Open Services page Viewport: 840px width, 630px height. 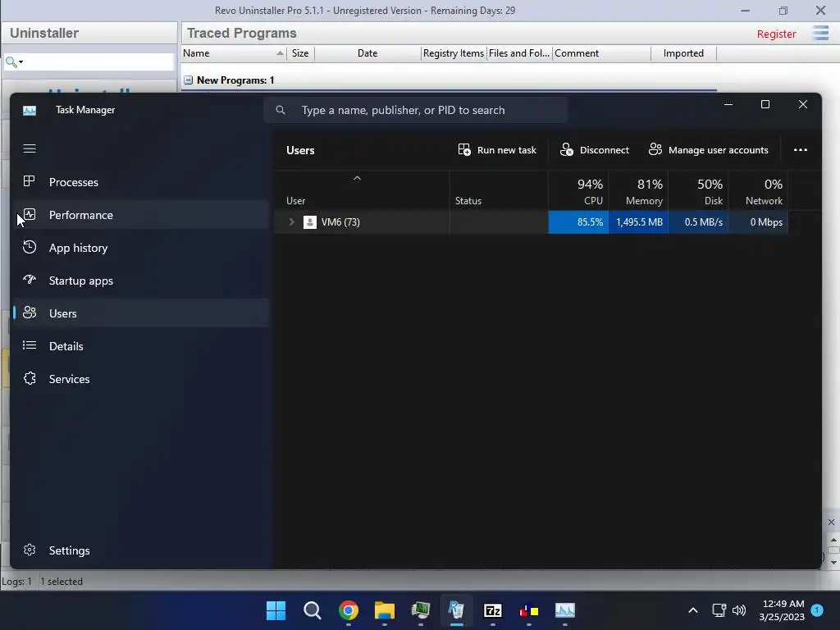(141, 379)
